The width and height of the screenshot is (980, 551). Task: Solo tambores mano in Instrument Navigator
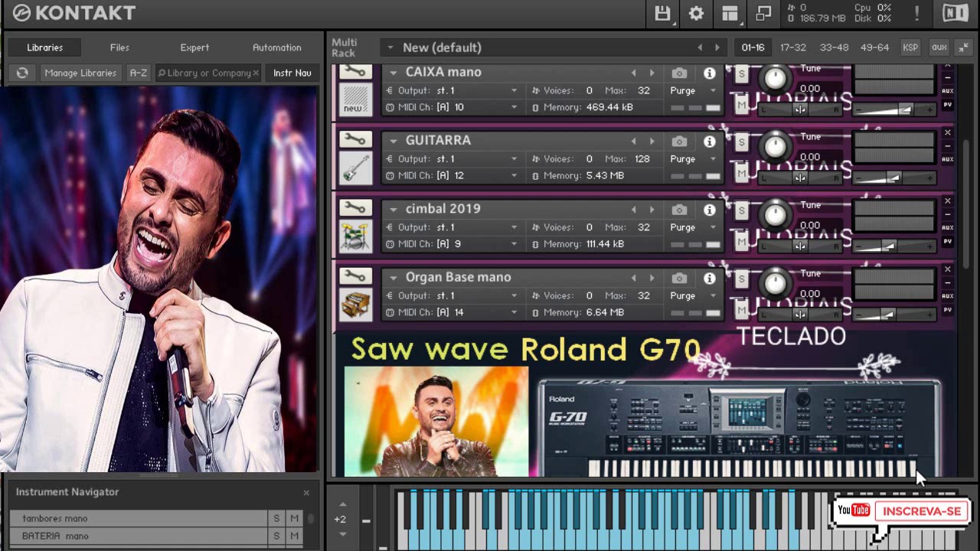(276, 518)
